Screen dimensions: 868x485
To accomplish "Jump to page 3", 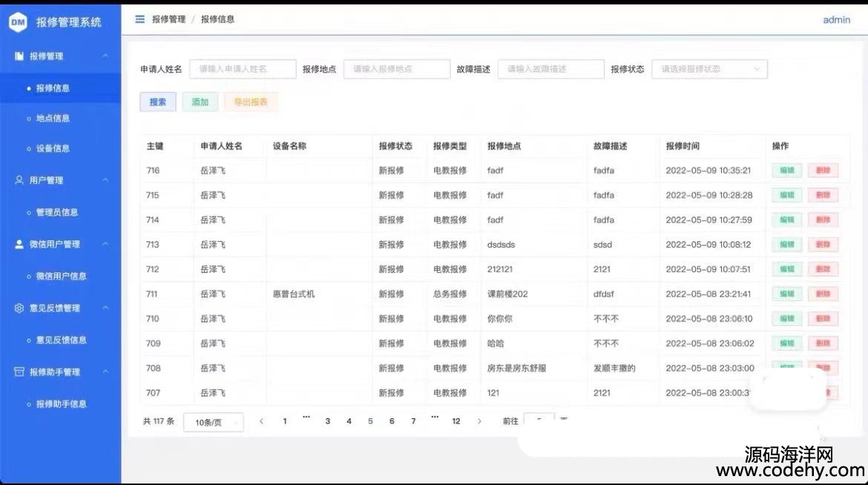I will [x=328, y=421].
